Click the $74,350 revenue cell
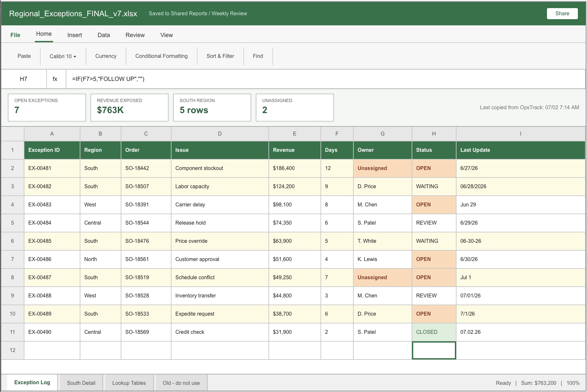This screenshot has height=392, width=587. pyautogui.click(x=295, y=223)
